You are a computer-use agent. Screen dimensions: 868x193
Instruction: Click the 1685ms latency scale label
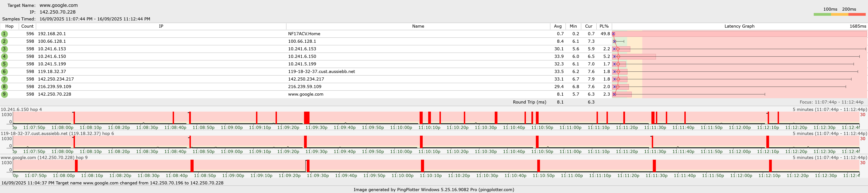(858, 26)
